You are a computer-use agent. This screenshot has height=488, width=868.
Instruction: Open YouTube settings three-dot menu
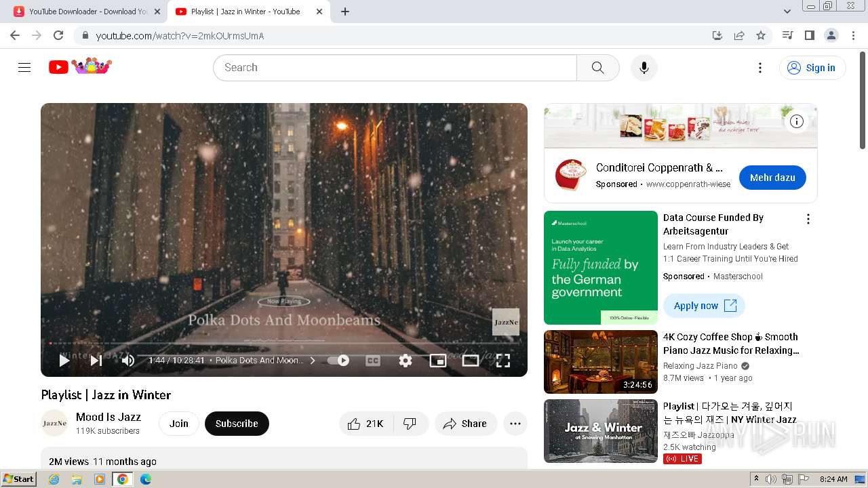click(760, 67)
